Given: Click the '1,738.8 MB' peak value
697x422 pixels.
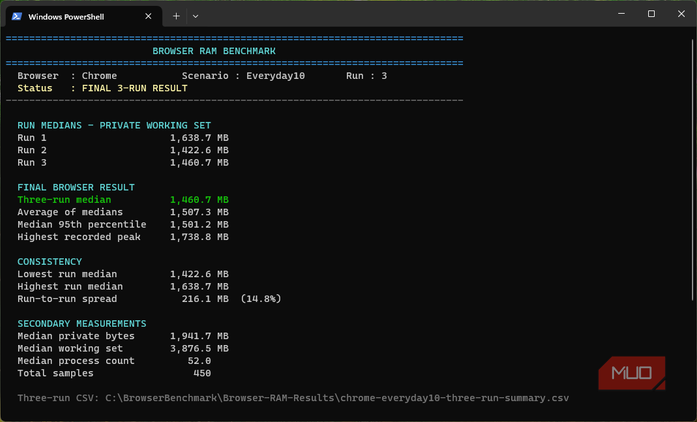Looking at the screenshot, I should pyautogui.click(x=199, y=237).
